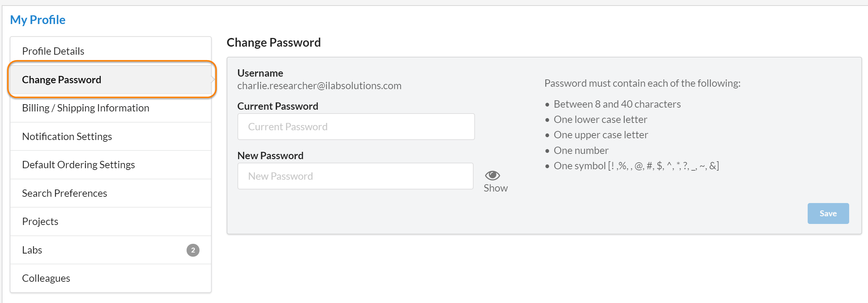Open Search Preferences
Image resolution: width=868 pixels, height=303 pixels.
[x=65, y=193]
